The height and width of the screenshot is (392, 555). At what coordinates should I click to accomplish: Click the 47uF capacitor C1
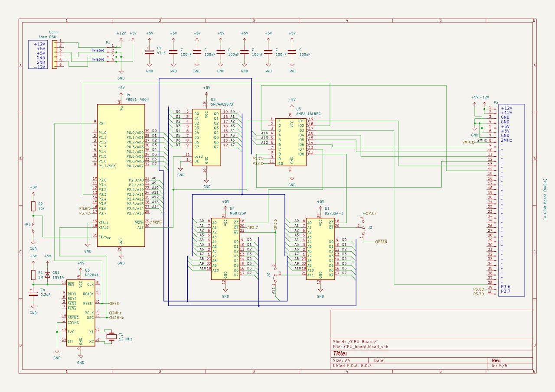point(149,52)
